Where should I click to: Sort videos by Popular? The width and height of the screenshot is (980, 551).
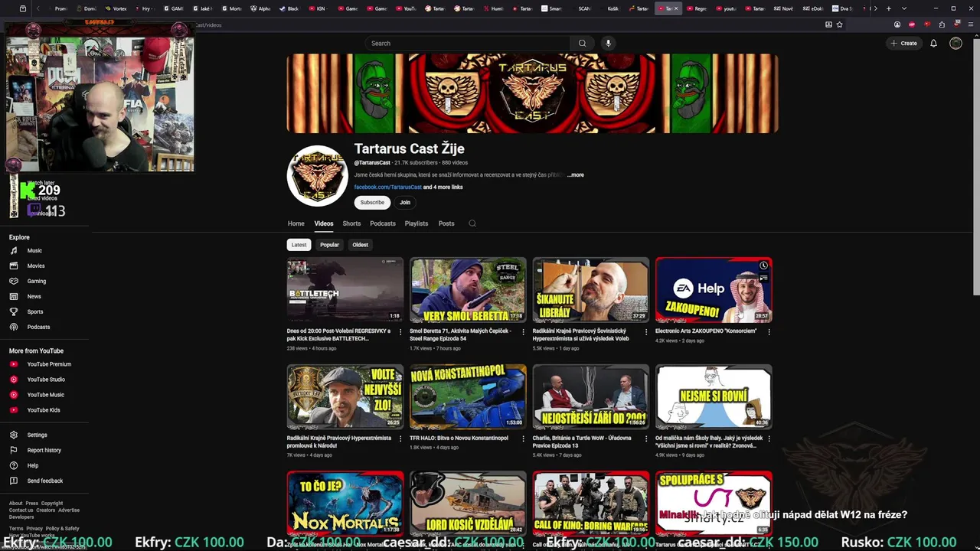[x=330, y=245]
